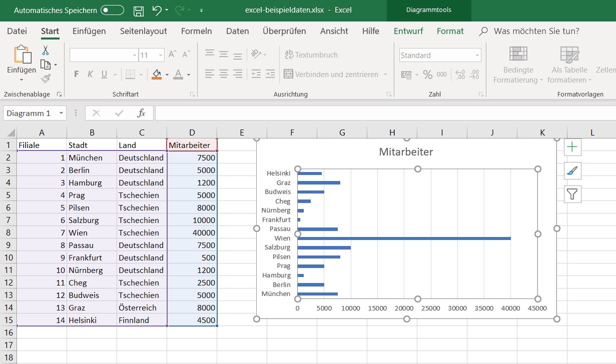616x364 pixels.
Task: Click the Undo arrow icon
Action: 157,10
